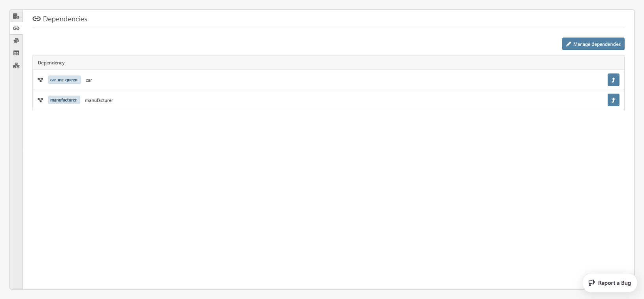Viewport: 644px width, 299px height.
Task: Click the plain "car" description text
Action: click(89, 80)
